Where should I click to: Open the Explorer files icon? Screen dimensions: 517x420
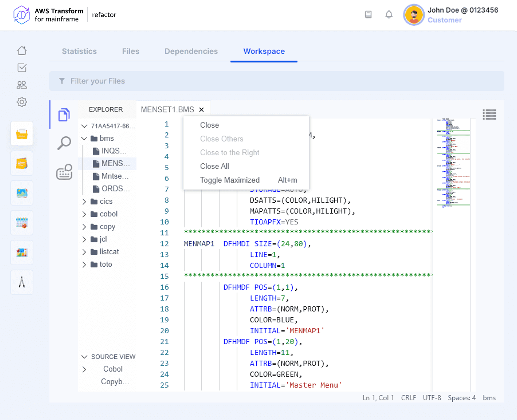(64, 115)
